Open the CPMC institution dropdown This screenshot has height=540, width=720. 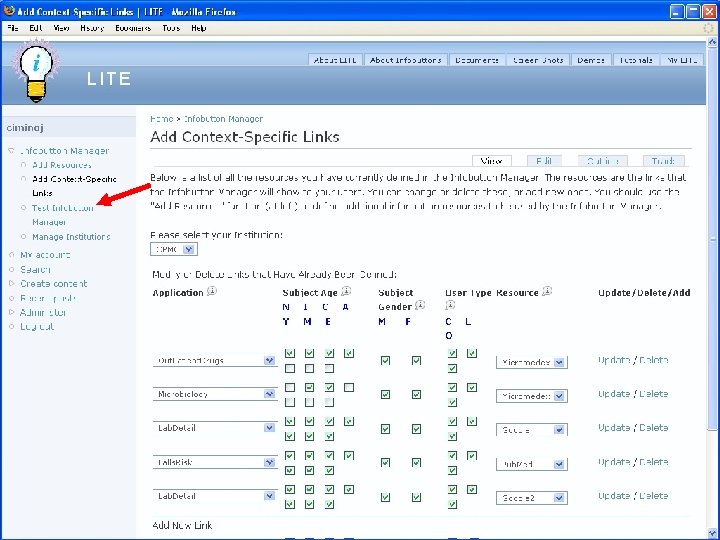pos(174,249)
